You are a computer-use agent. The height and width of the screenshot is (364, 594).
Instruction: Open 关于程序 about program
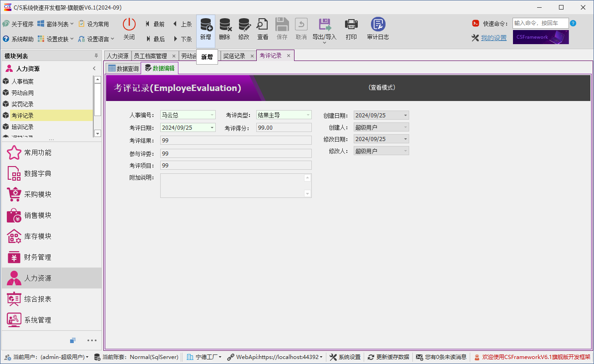(18, 24)
